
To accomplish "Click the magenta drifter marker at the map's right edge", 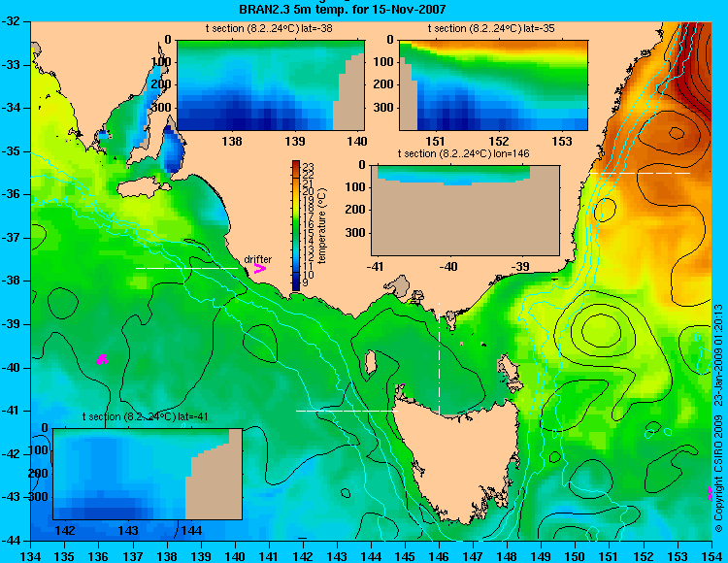I will 710,494.
